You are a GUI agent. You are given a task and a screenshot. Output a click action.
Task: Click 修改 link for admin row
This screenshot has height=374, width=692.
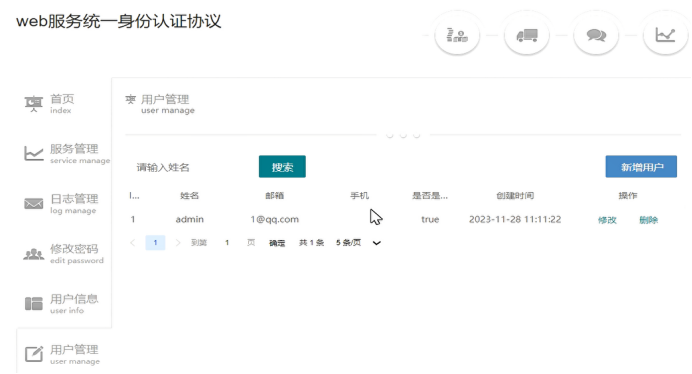607,220
